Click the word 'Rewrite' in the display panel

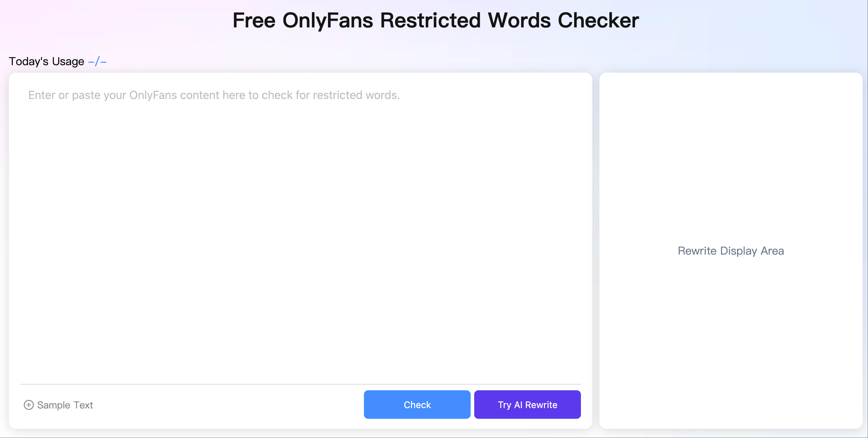pos(697,251)
